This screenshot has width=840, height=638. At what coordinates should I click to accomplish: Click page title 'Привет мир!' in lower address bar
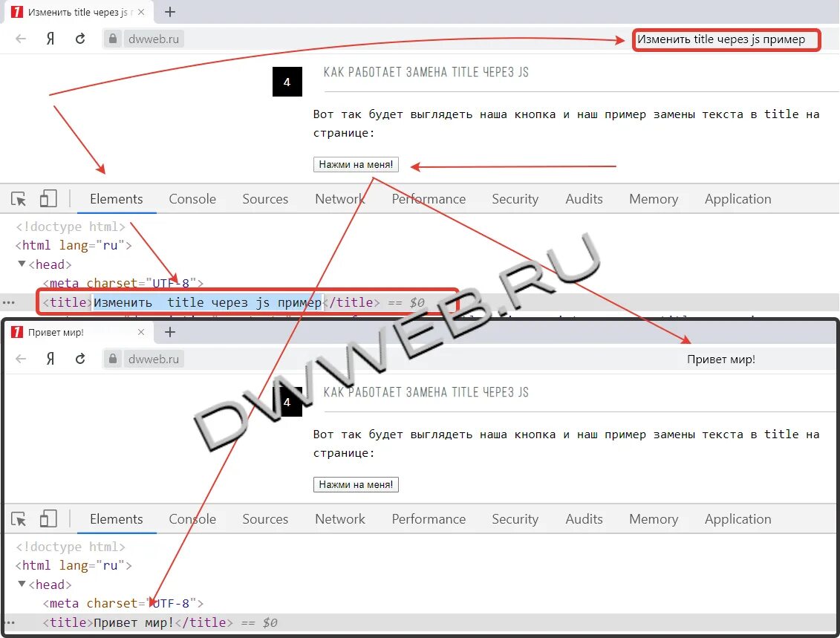pos(721,359)
